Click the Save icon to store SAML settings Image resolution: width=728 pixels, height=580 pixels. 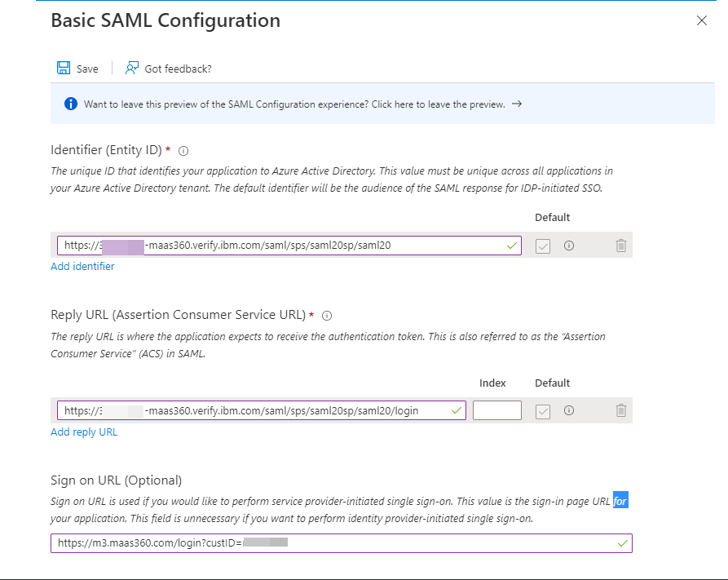64,69
